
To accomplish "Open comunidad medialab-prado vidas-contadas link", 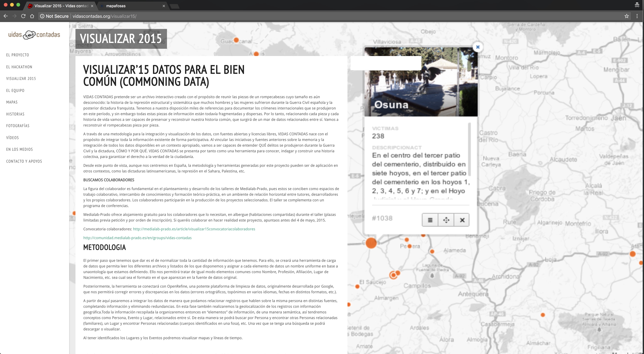I will pos(138,238).
